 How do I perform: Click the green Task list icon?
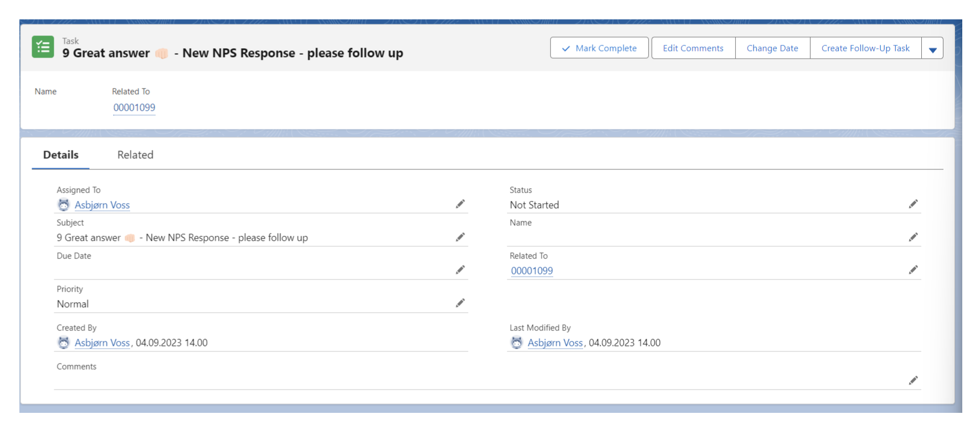[x=43, y=48]
